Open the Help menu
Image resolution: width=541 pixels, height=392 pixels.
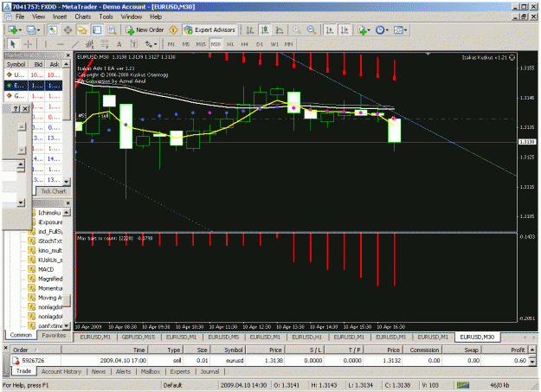156,16
